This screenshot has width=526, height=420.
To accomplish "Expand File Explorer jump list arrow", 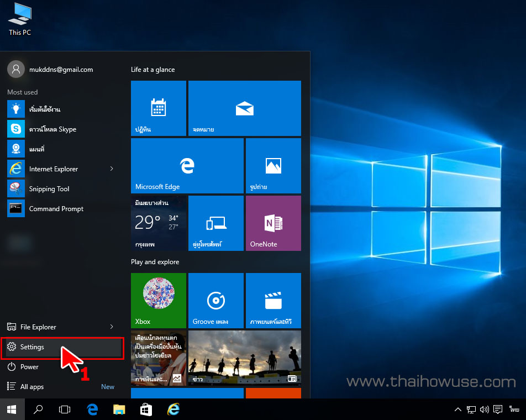I will (x=112, y=327).
